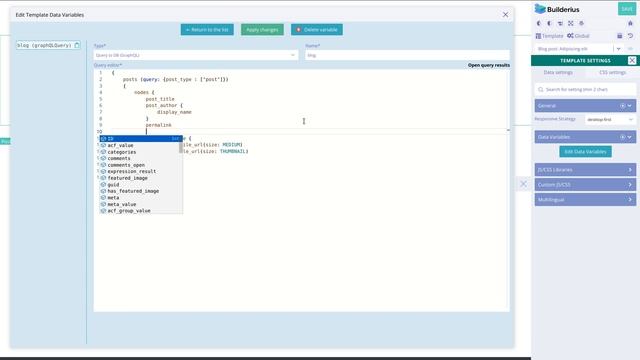640x360 pixels.
Task: Open the Responsive Strategy dropdown
Action: 610,120
